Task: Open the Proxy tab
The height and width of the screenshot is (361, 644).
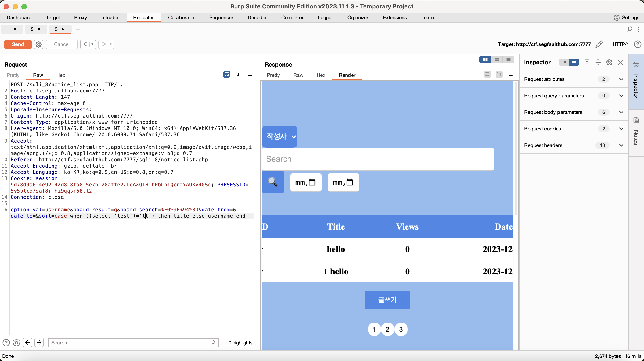Action: [80, 17]
